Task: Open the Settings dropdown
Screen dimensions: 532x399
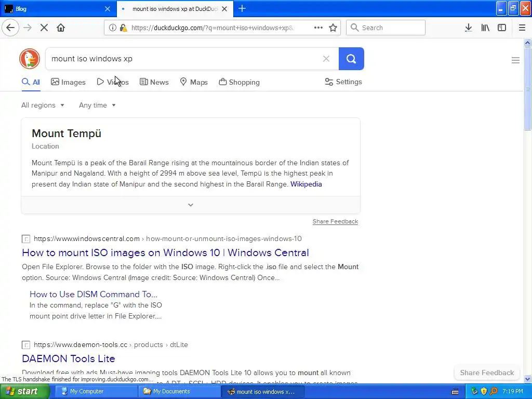Action: pyautogui.click(x=343, y=82)
